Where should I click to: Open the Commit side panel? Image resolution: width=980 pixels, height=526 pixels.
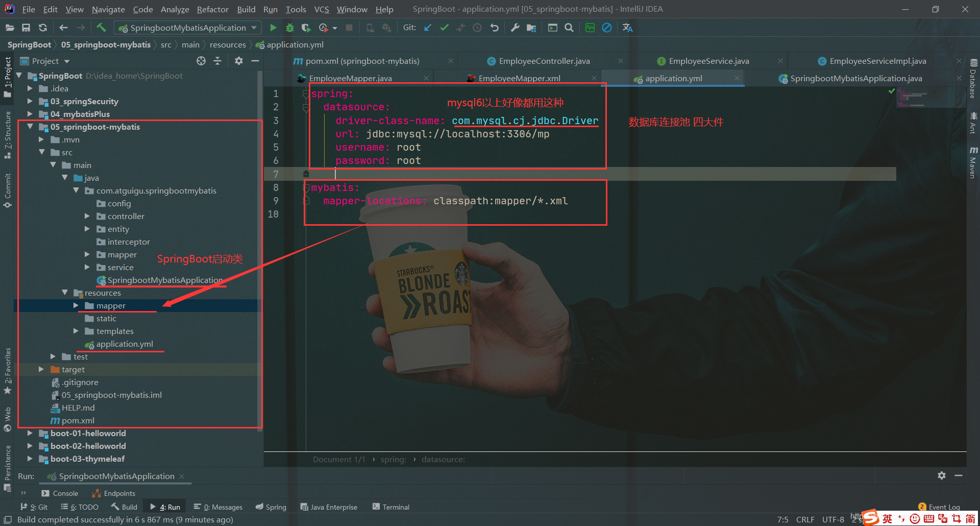[8, 190]
